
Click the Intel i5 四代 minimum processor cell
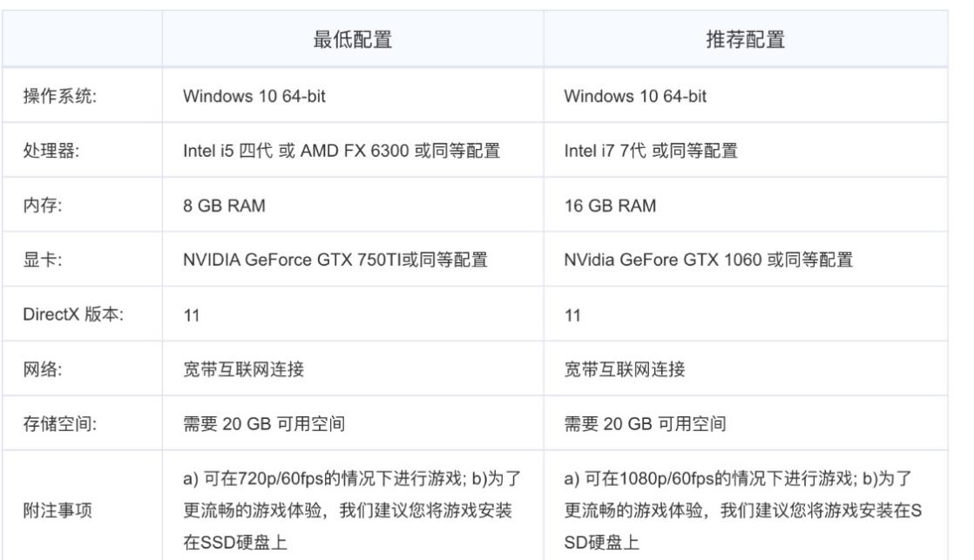tap(342, 151)
